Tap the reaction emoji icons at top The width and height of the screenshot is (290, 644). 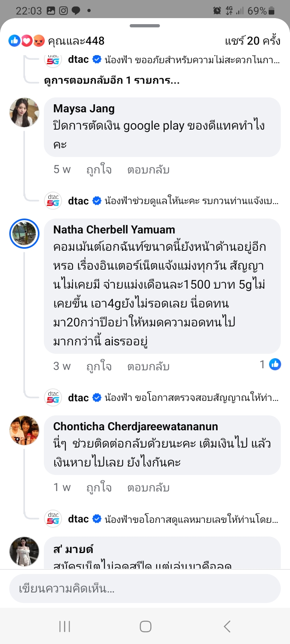tap(27, 41)
